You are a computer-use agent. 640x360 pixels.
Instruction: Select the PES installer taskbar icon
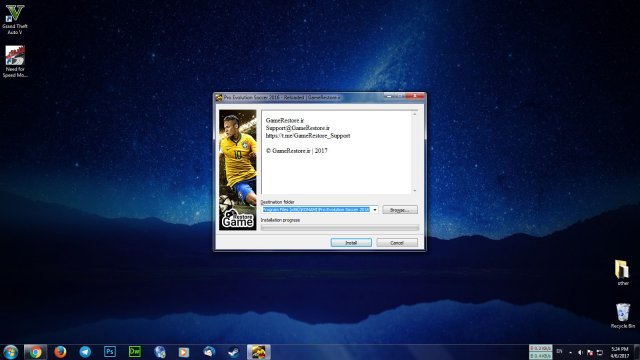pos(259,352)
